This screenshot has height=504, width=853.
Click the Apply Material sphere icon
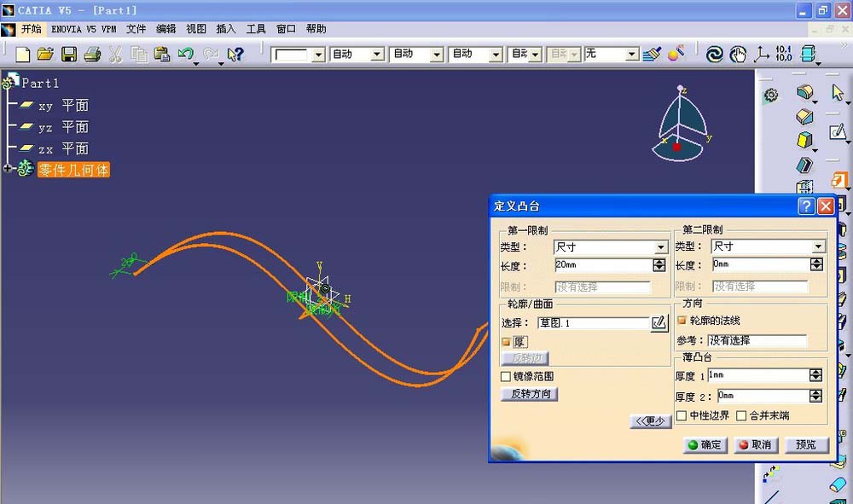click(x=676, y=53)
